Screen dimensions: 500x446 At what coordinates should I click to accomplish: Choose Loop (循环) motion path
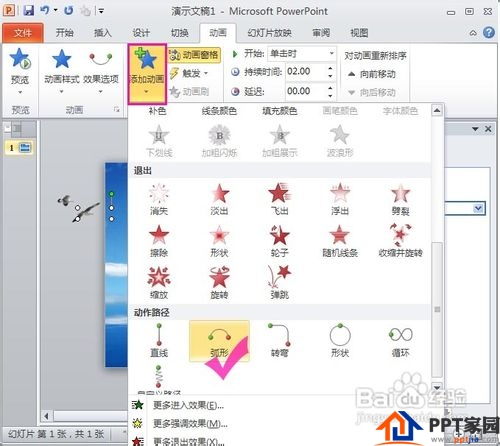click(400, 341)
